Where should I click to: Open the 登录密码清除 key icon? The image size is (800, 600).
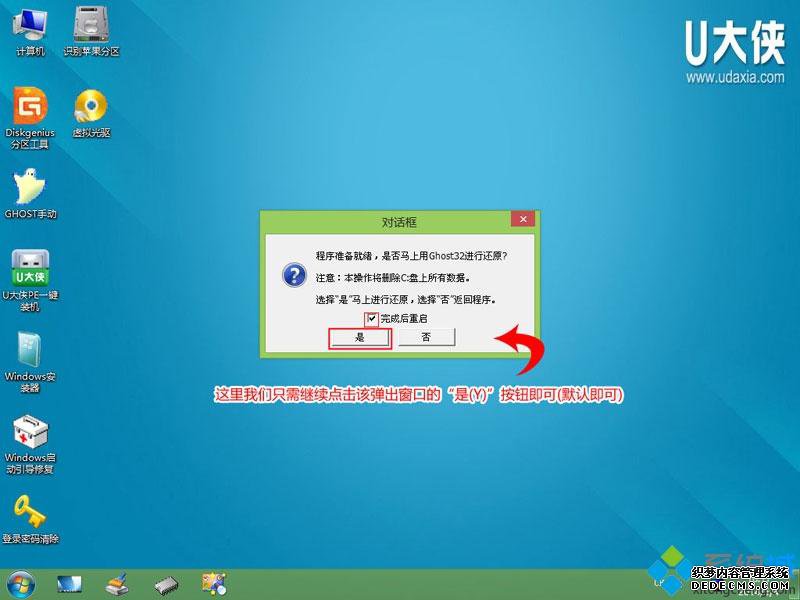[x=30, y=519]
